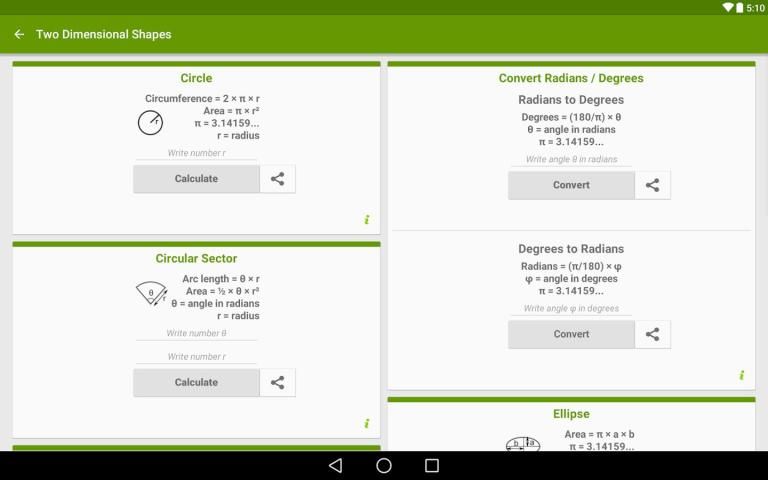Share the Circle calculation
Screen dimensions: 768x480
tap(277, 179)
